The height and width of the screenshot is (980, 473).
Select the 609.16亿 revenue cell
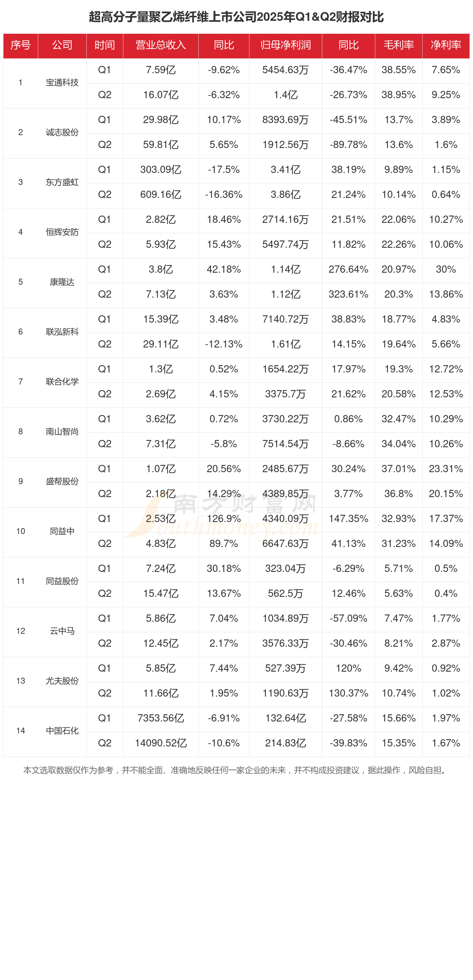161,195
